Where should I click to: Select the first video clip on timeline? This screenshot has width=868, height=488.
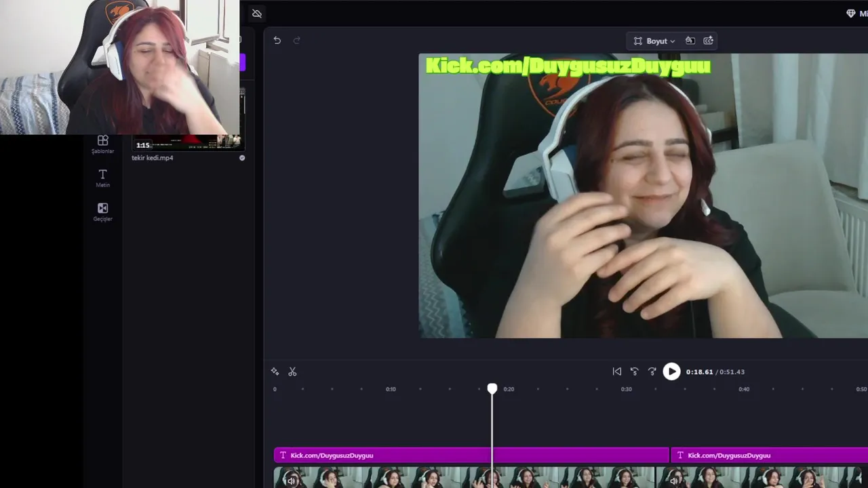(x=464, y=477)
